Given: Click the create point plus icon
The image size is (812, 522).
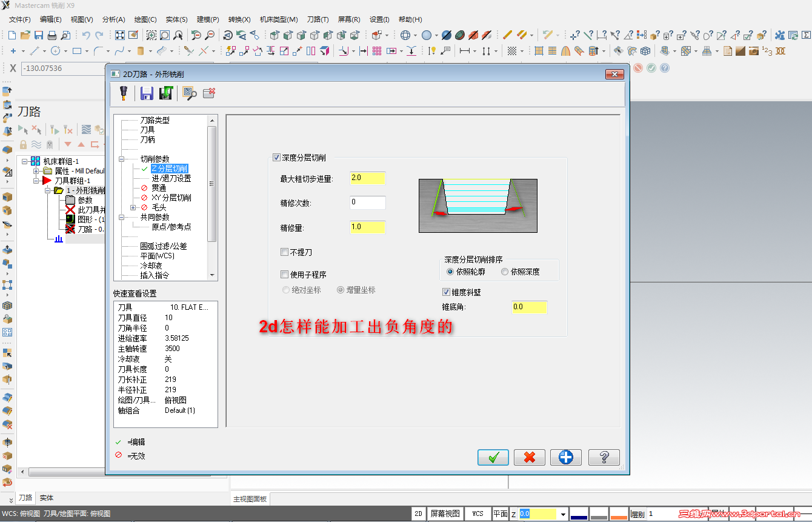Looking at the screenshot, I should 13,51.
